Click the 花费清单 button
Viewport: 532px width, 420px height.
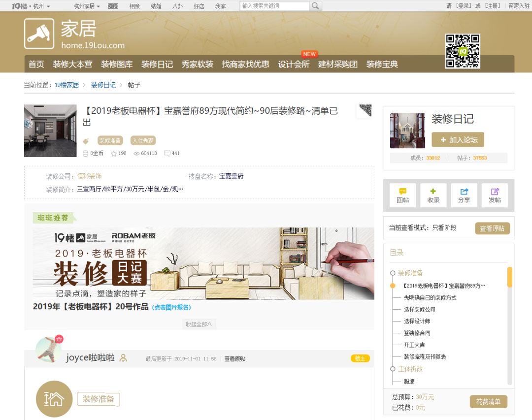(488, 402)
